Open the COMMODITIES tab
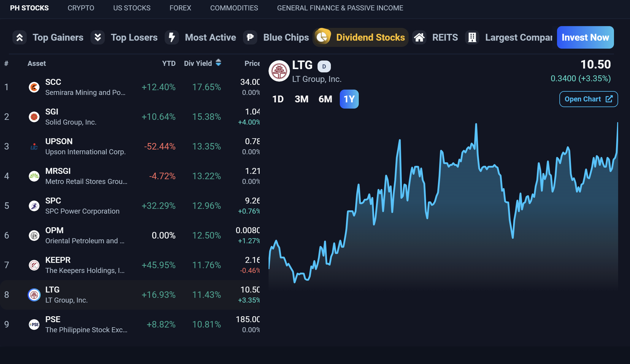 (234, 8)
